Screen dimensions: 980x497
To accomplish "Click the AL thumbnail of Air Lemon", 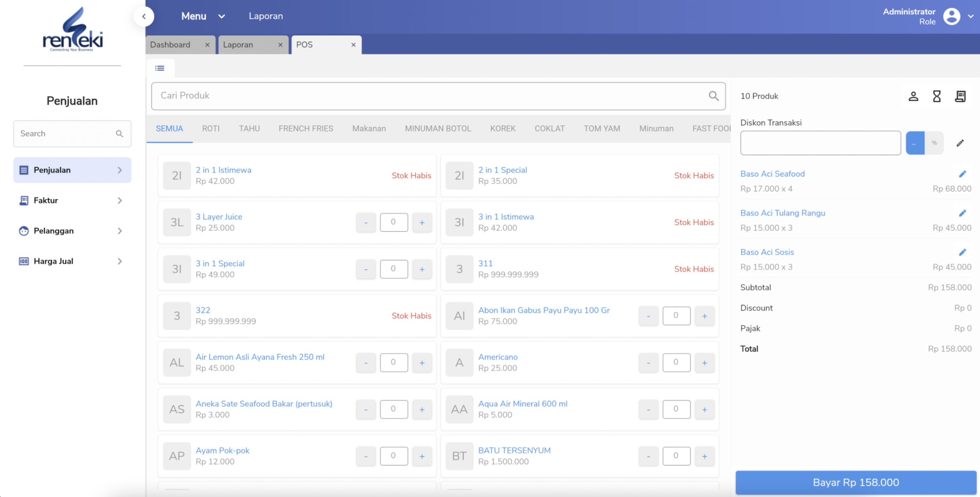I will 177,363.
